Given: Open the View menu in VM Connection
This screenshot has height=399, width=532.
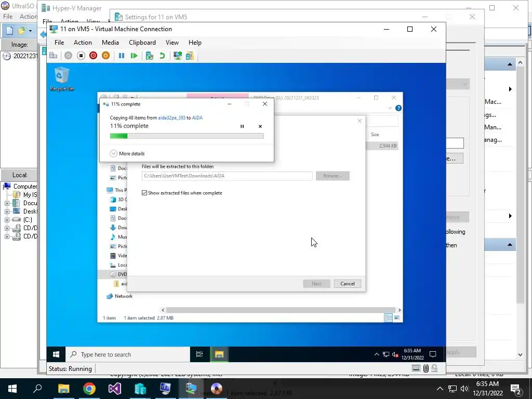Looking at the screenshot, I should click(x=172, y=43).
